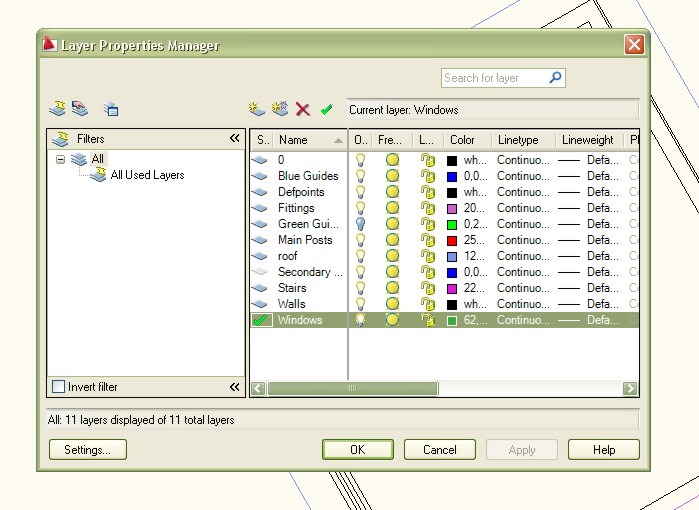Click the freeze sun icon for Stairs layer
Image resolution: width=699 pixels, height=510 pixels.
coord(392,288)
